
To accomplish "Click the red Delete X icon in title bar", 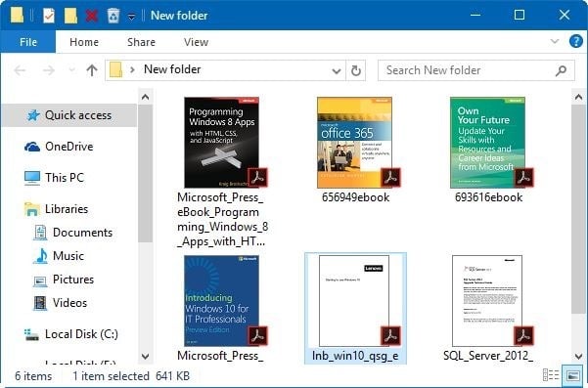I will point(92,16).
